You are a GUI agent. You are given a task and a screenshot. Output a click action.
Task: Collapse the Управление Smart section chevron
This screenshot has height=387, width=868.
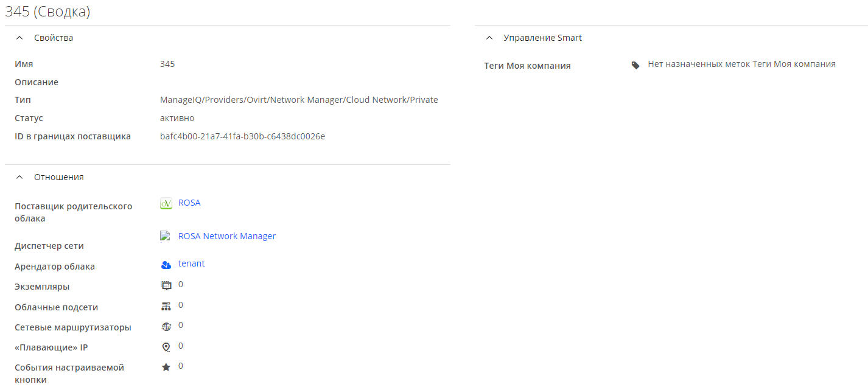click(x=489, y=38)
